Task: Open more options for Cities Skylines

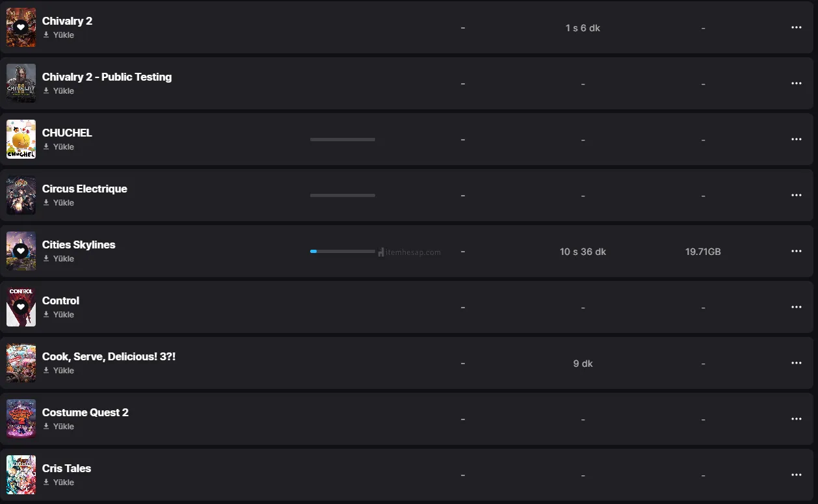Action: click(796, 251)
